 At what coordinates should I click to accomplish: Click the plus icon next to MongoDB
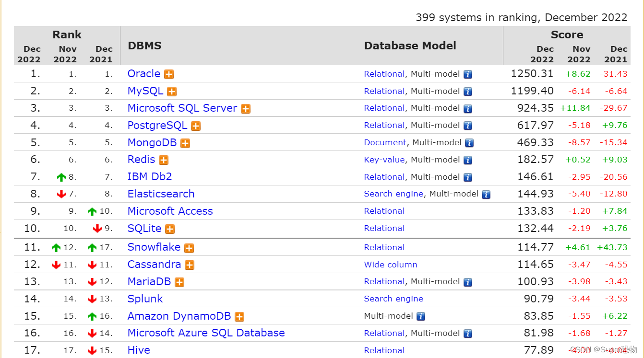pos(185,143)
